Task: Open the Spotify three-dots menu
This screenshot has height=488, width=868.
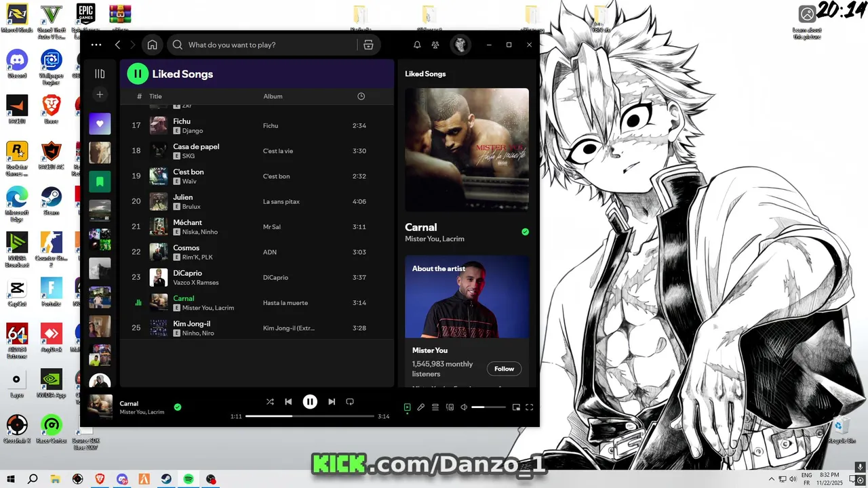Action: click(96, 45)
